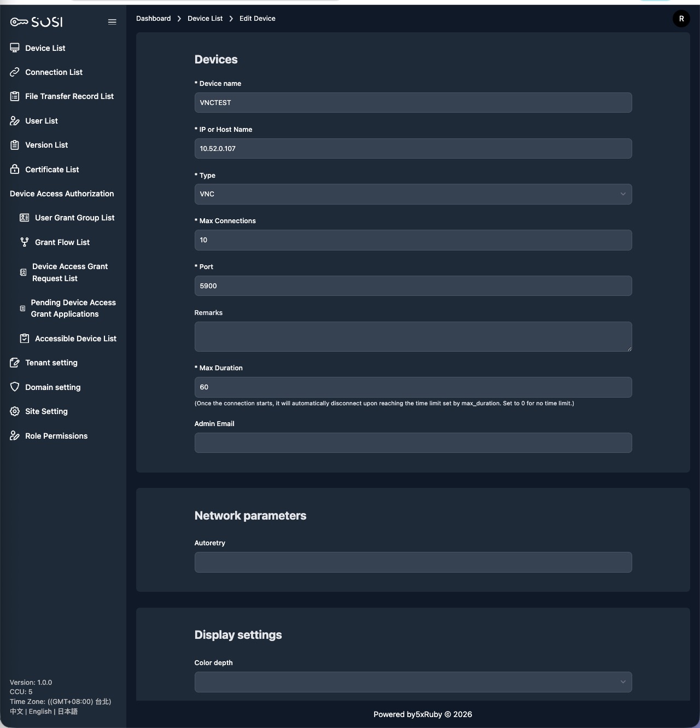Switch language to 中文
Image resolution: width=700 pixels, height=728 pixels.
pyautogui.click(x=16, y=712)
